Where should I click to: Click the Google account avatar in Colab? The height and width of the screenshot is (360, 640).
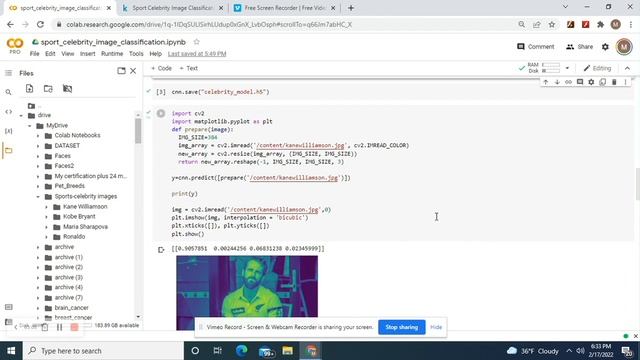(x=624, y=47)
